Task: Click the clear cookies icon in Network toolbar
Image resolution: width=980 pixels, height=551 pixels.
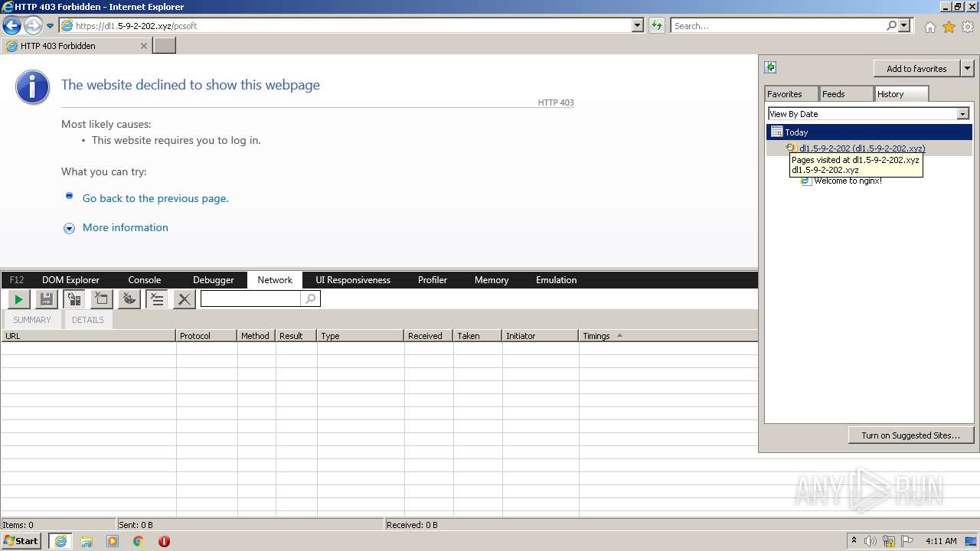Action: 129,298
